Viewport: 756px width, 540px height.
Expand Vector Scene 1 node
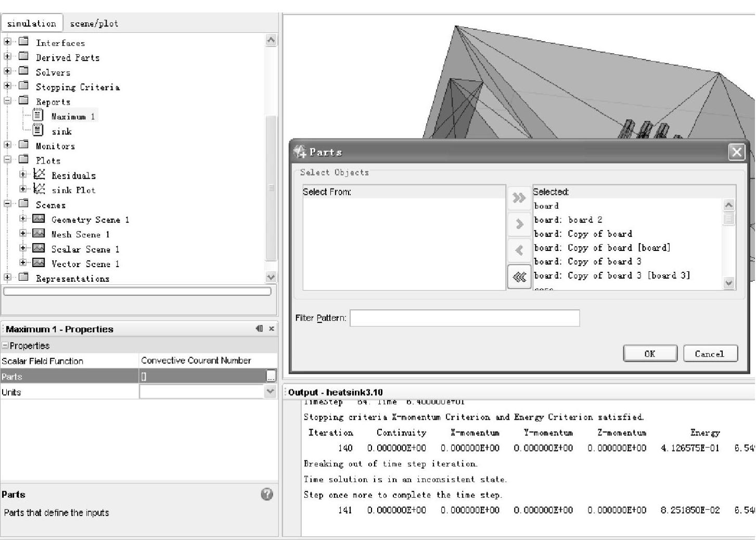click(x=23, y=262)
